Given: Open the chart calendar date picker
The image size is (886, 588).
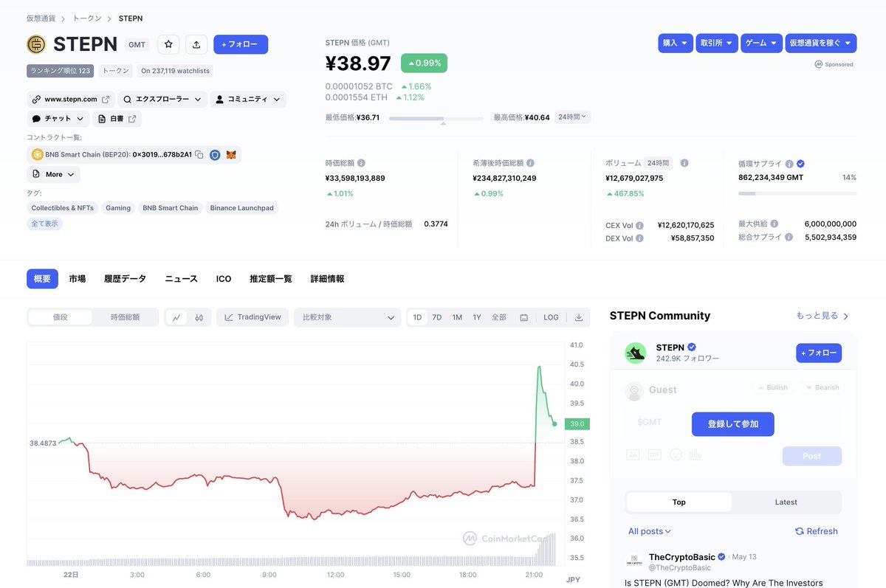Looking at the screenshot, I should (523, 317).
